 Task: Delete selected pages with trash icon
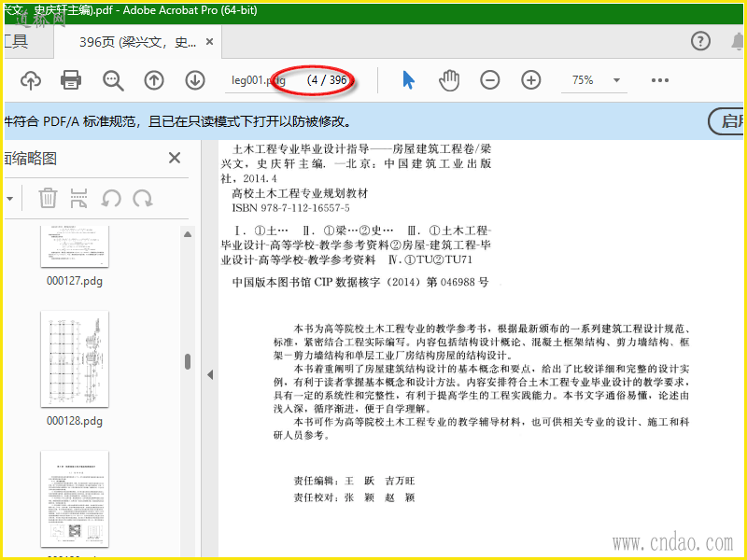pyautogui.click(x=48, y=198)
